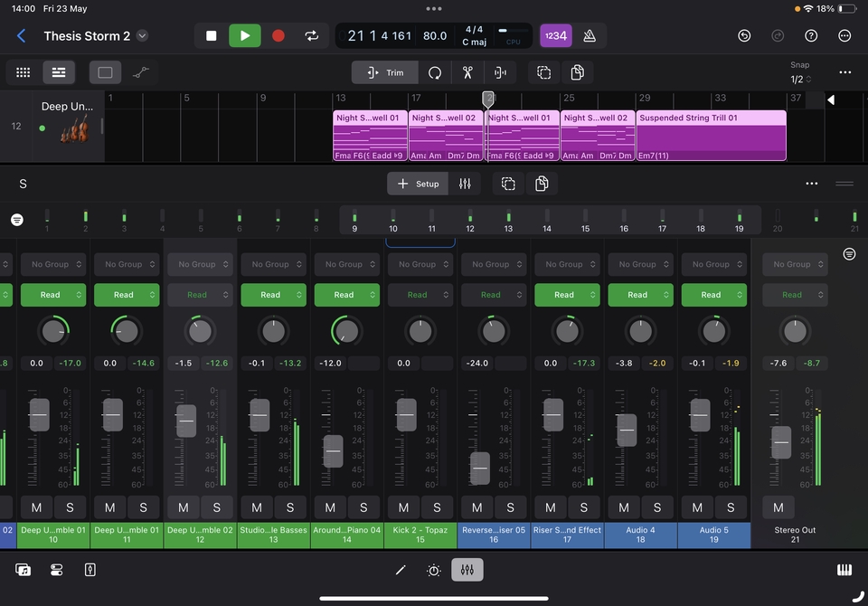Open the No Group dropdown on channel 10
The width and height of the screenshot is (868, 606).
point(53,264)
